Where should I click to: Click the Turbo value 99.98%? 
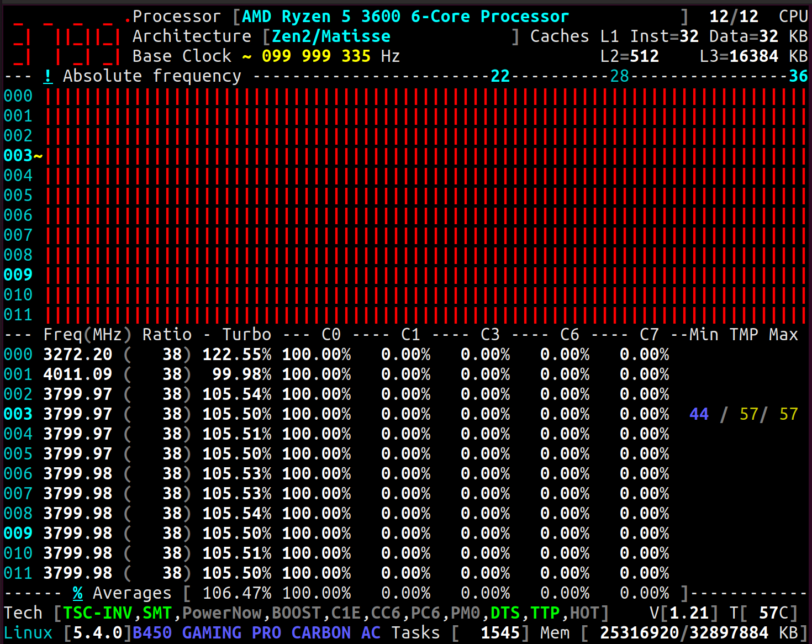coord(242,374)
